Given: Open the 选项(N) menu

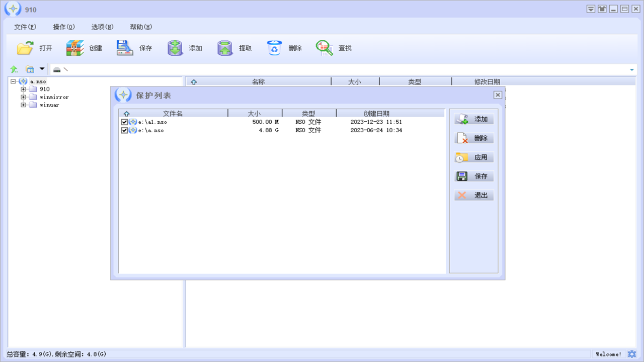Looking at the screenshot, I should coord(102,27).
